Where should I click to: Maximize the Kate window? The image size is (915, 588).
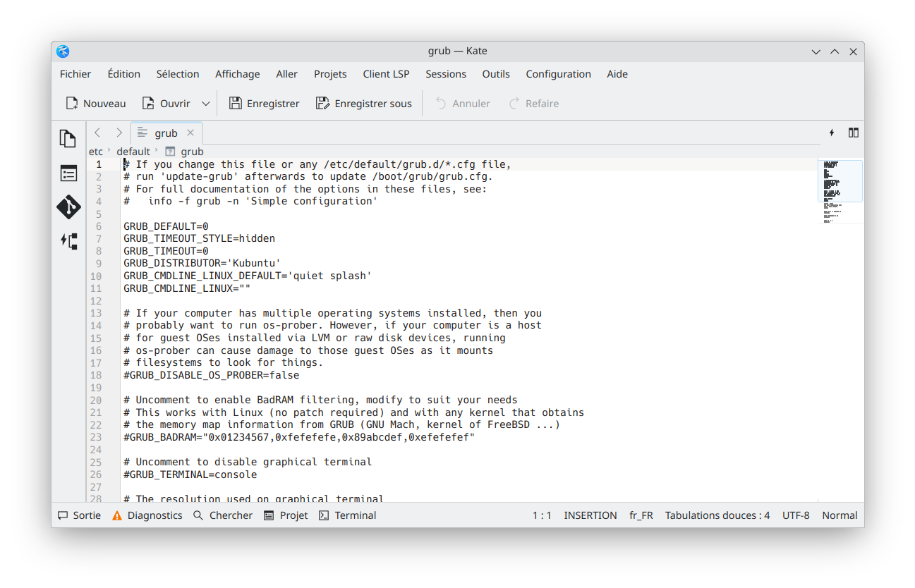click(x=835, y=51)
